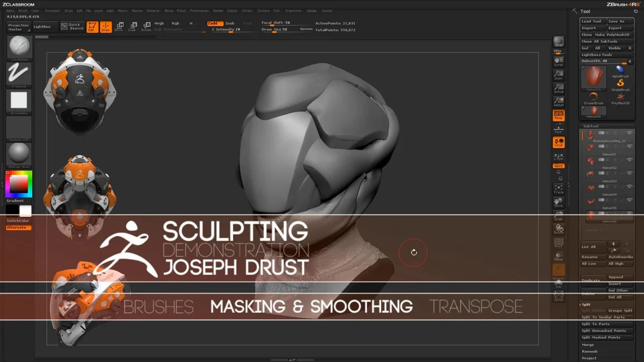Toggle Local symmetry button
The height and width of the screenshot is (362, 644).
tap(558, 142)
